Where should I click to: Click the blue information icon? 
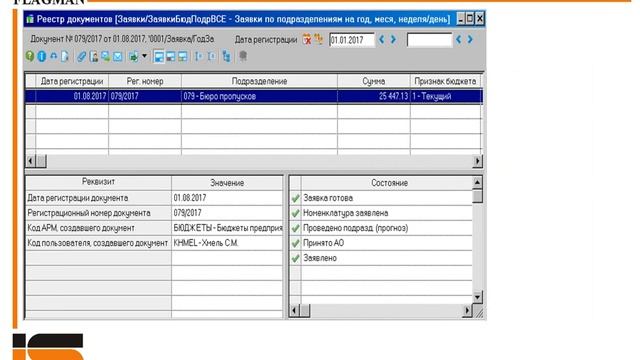tap(42, 56)
